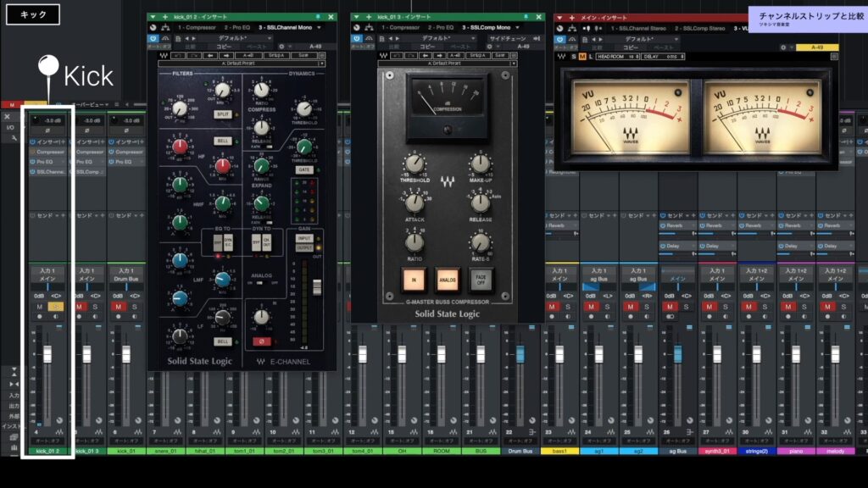
Task: Toggle the GATE button in E-Channel dynamics
Action: [x=303, y=169]
